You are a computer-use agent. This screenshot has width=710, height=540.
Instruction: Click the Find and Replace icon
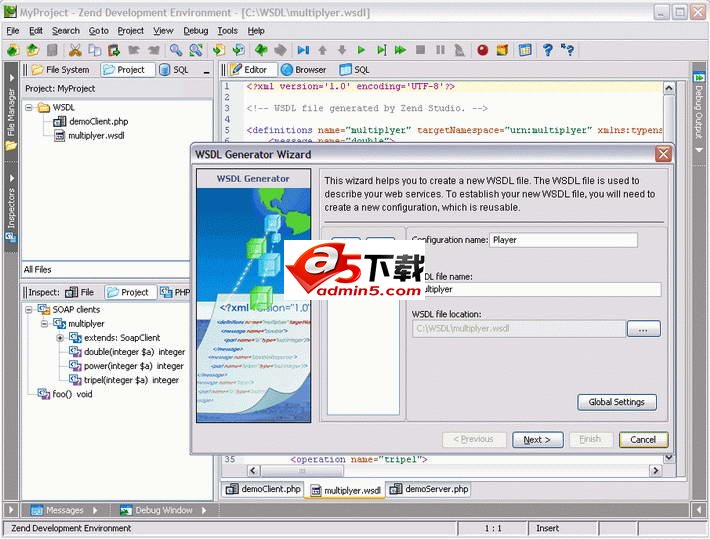(x=196, y=50)
